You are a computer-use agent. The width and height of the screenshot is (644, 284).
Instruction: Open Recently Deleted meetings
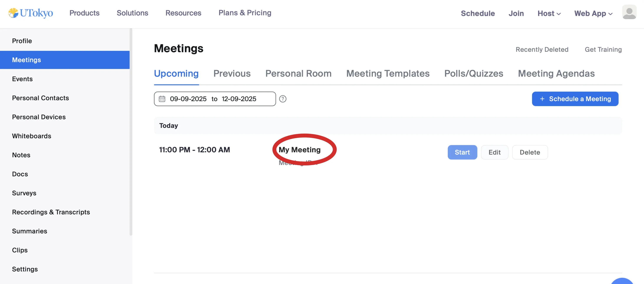(x=542, y=49)
